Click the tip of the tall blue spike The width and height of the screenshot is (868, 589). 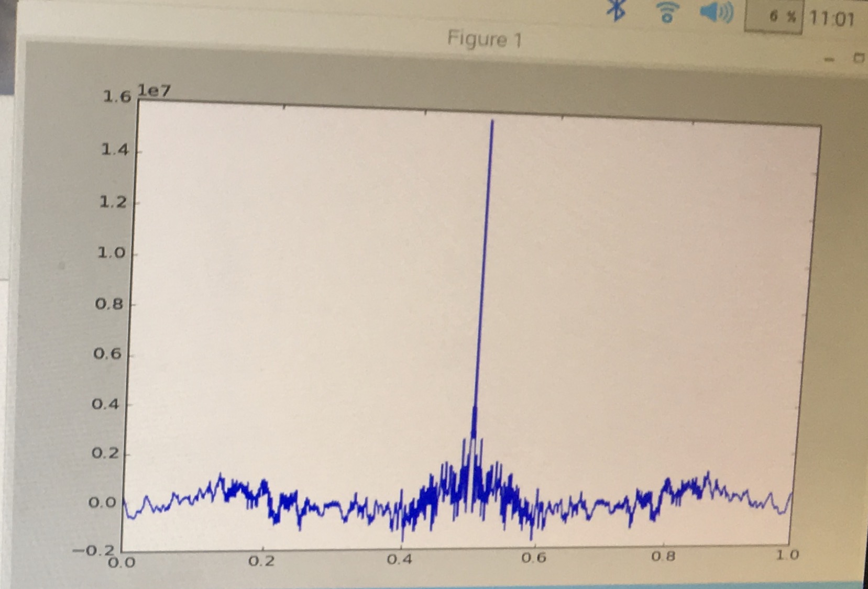point(492,122)
